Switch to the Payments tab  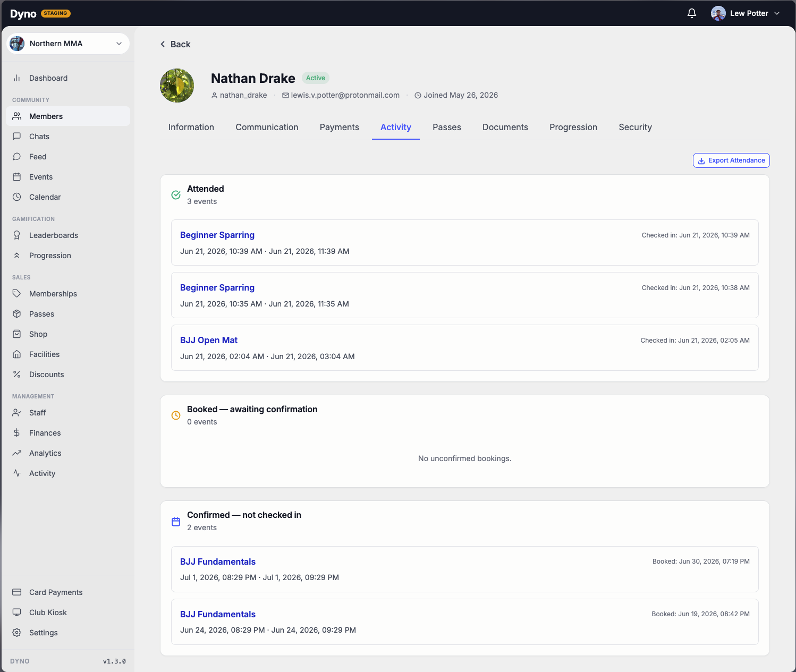(x=340, y=127)
